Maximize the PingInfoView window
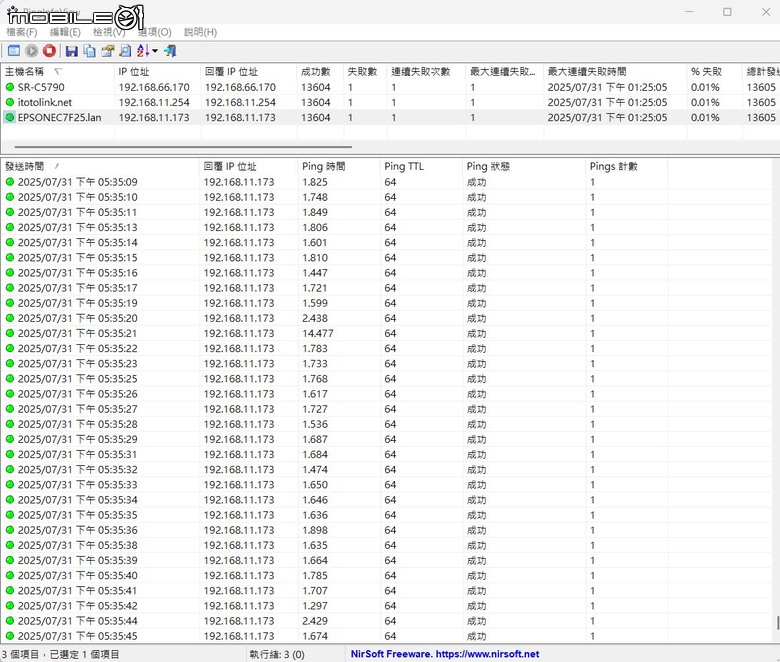The image size is (780, 662). click(727, 12)
